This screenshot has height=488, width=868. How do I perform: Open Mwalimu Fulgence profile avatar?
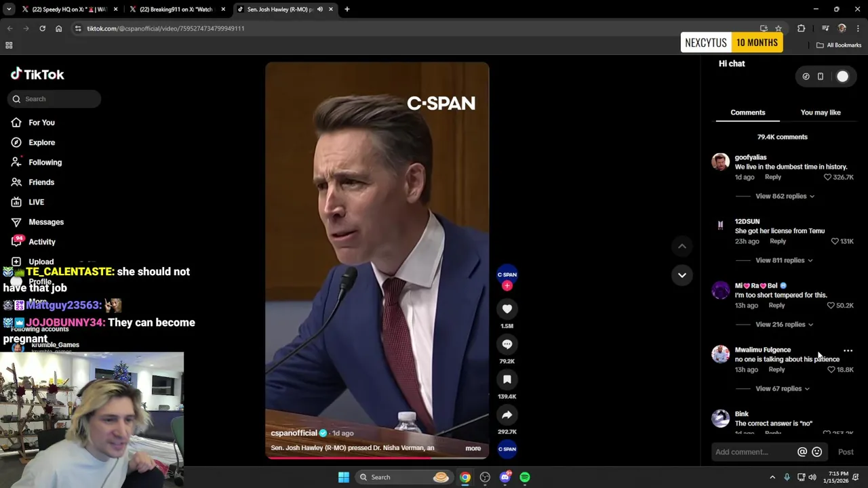click(x=720, y=354)
